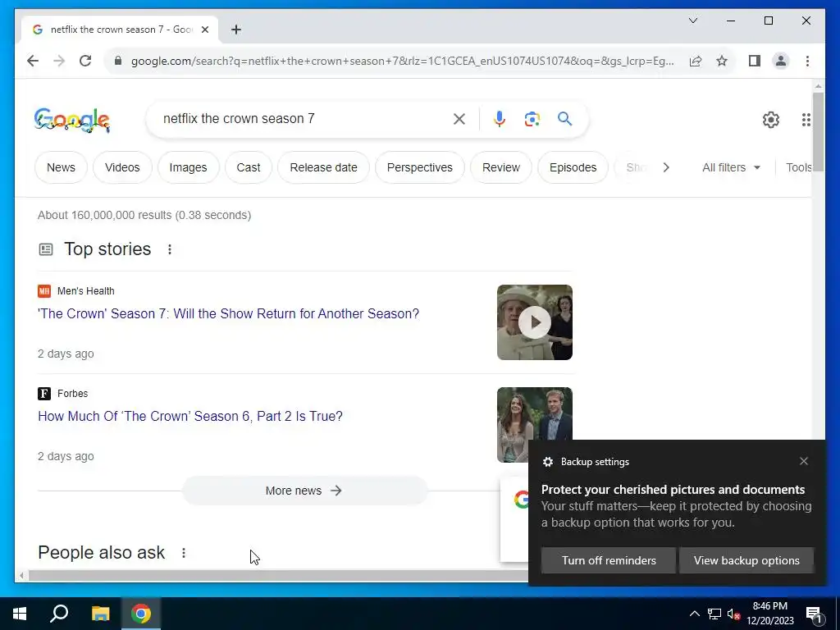Open network status tray icon
Image resolution: width=840 pixels, height=630 pixels.
click(714, 614)
